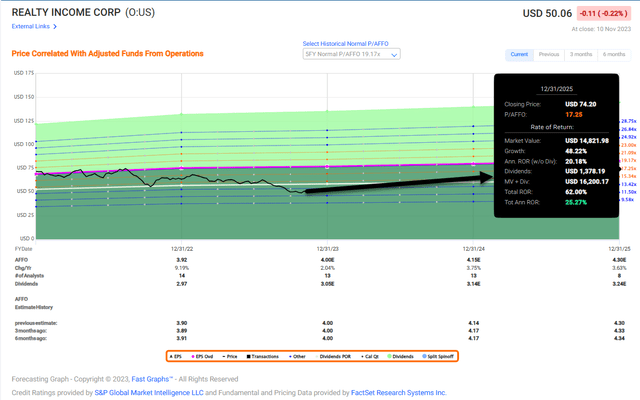Viewport: 640px width, 400px height.
Task: Click previous estimate 4.14
Action: [x=473, y=323]
